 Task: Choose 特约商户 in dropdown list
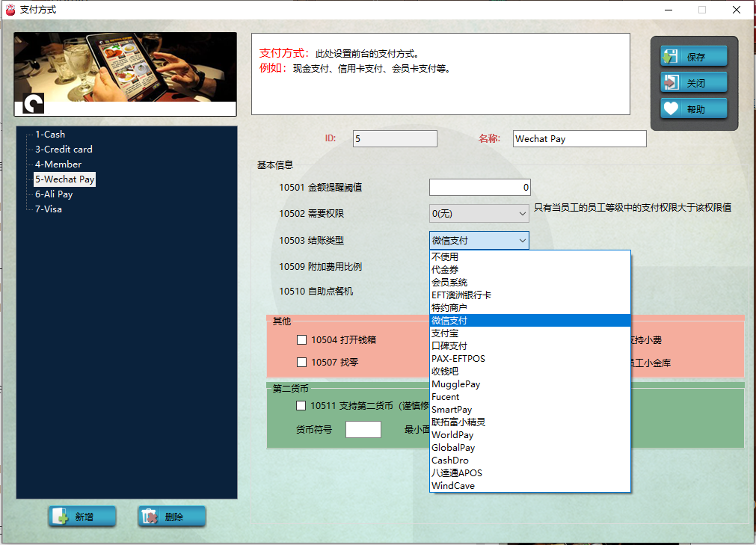pyautogui.click(x=530, y=307)
